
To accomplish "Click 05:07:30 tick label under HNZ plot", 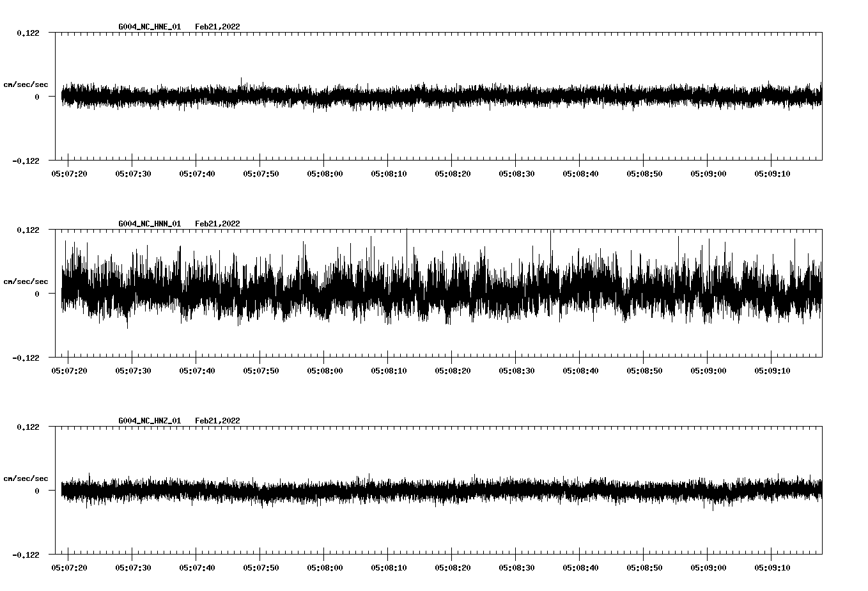I will click(x=133, y=567).
